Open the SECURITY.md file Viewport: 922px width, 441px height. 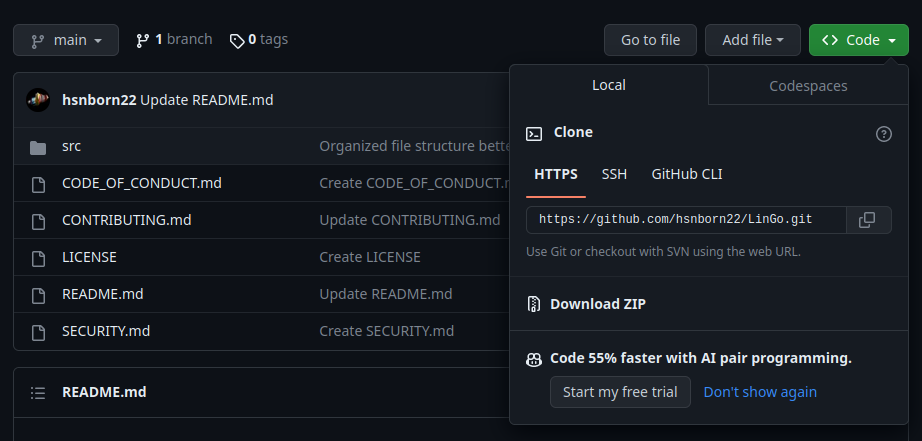106,330
